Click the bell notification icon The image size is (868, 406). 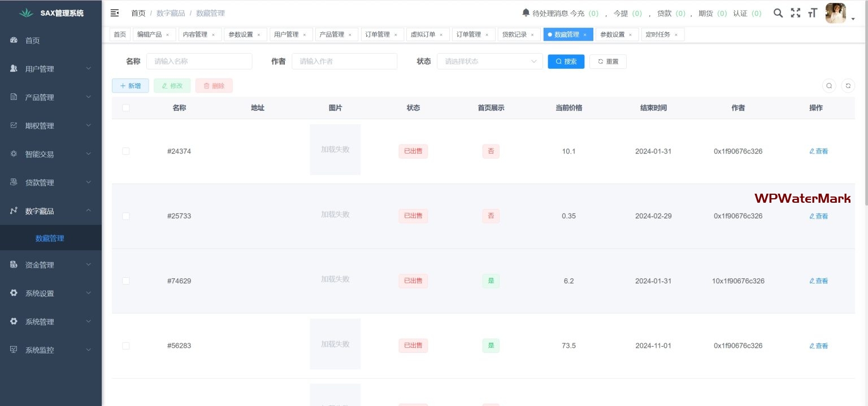(526, 12)
